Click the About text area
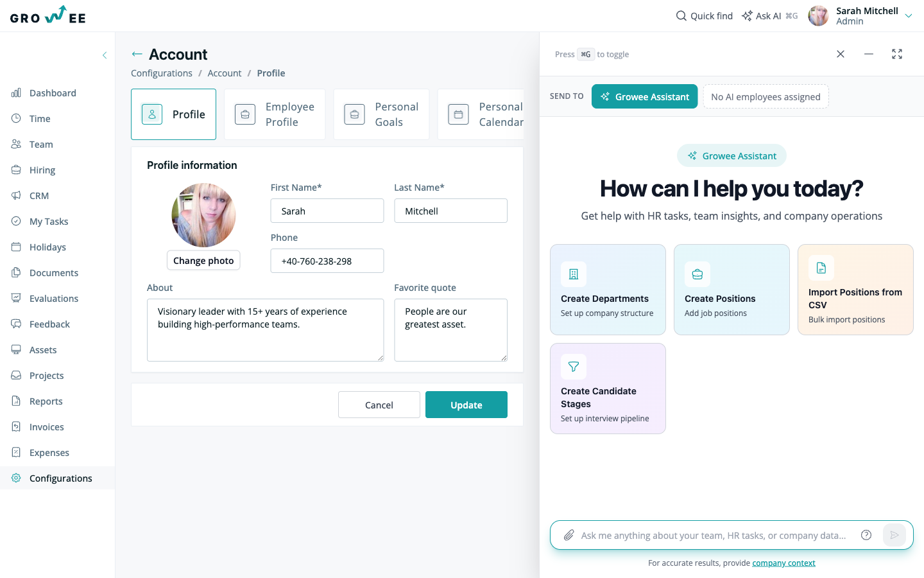 [266, 330]
